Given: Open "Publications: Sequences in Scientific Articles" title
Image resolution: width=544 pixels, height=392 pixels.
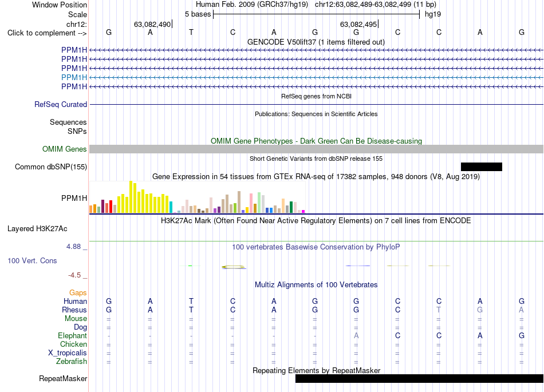Looking at the screenshot, I should [316, 114].
